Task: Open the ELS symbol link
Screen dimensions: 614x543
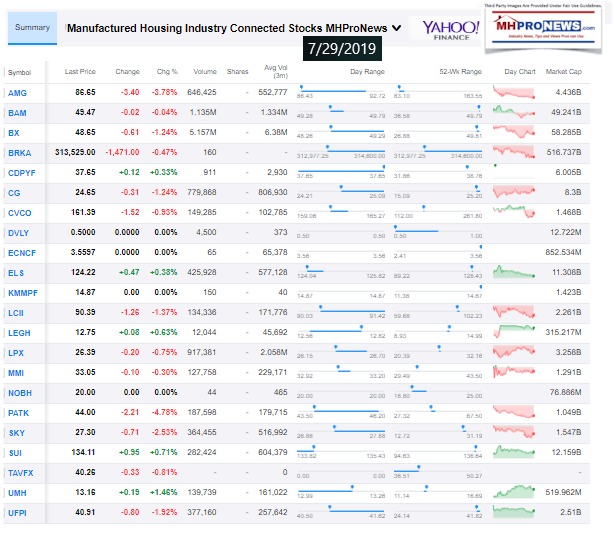Action: (16, 273)
